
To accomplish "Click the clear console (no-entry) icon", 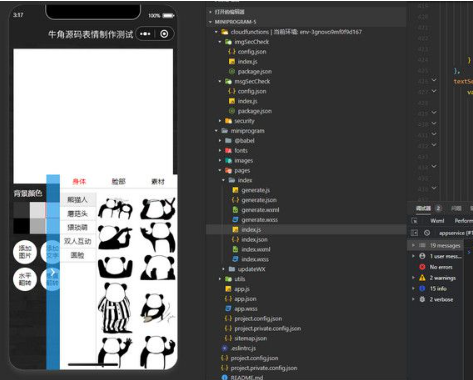I will point(427,233).
